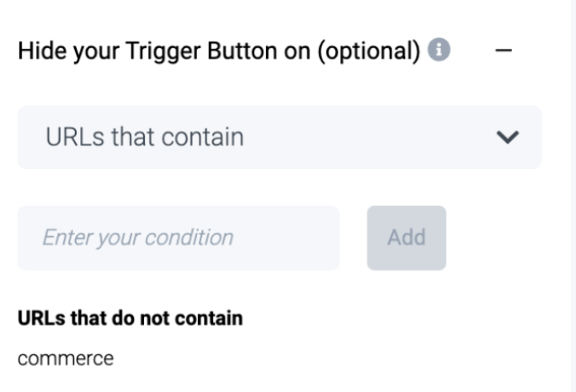Click the right end of the condition input
This screenshot has height=392, width=576.
point(327,238)
